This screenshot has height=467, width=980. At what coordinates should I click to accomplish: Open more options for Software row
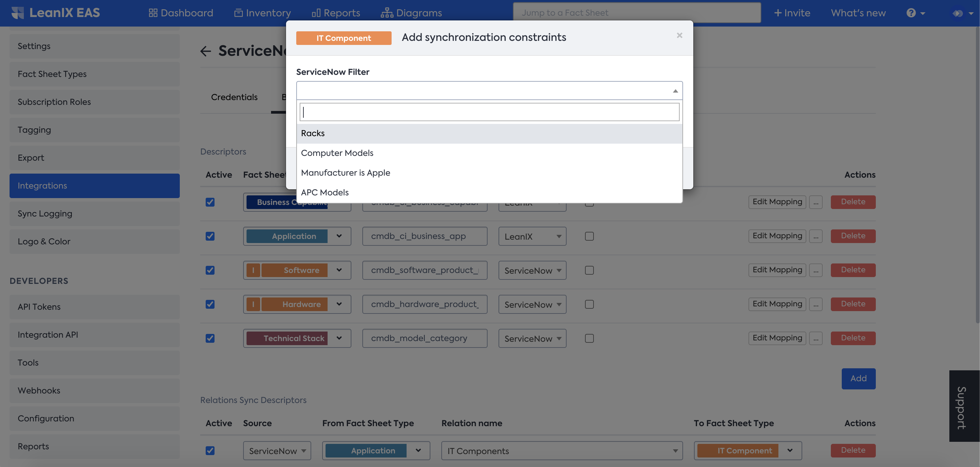(816, 270)
